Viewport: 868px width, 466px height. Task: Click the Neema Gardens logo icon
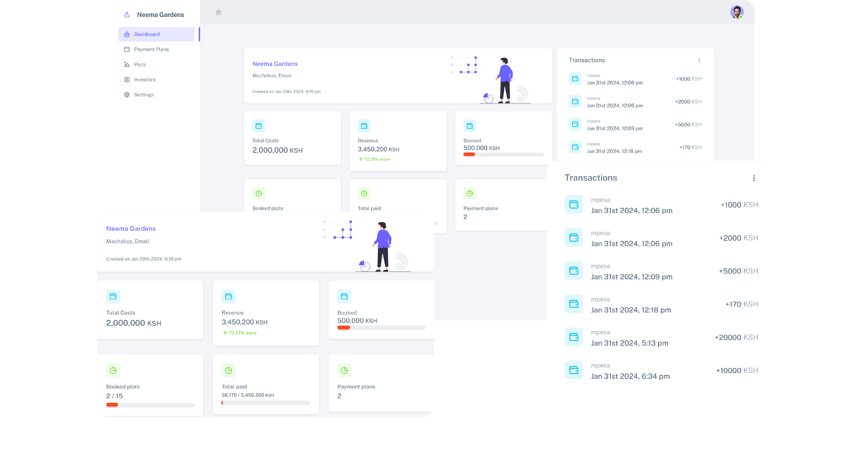click(x=127, y=15)
